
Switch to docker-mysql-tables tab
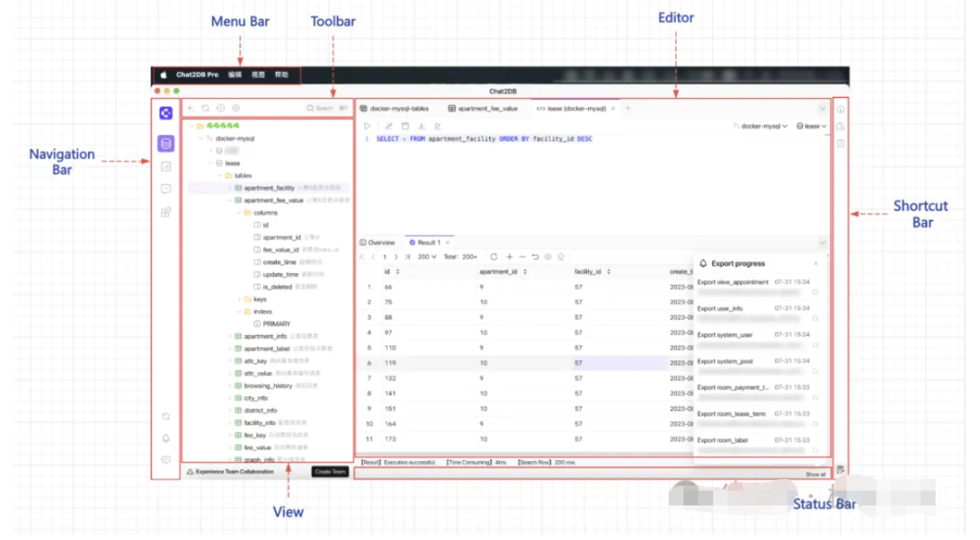point(395,109)
